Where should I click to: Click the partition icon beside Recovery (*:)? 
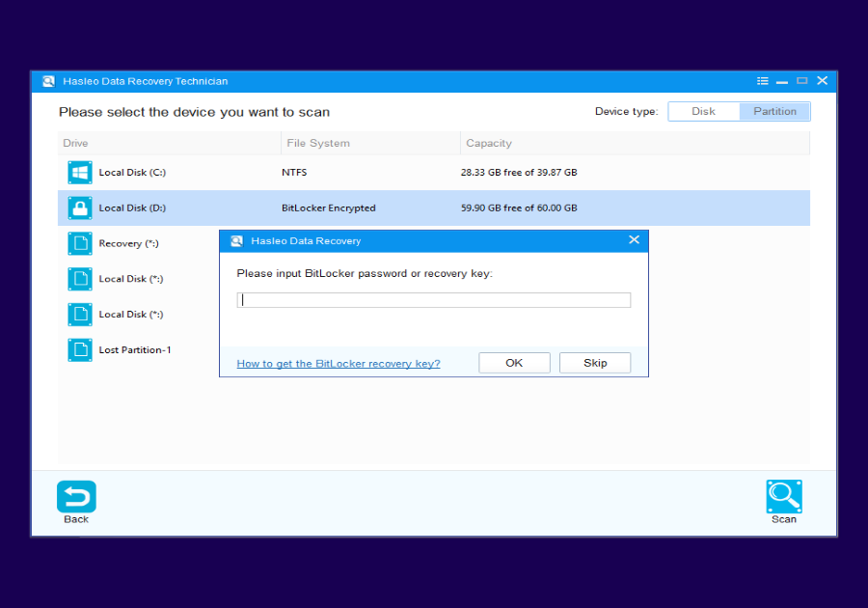(79, 243)
